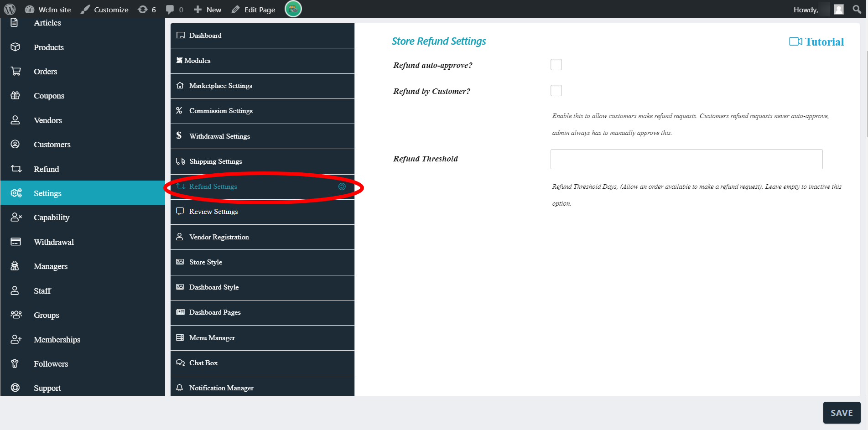
Task: Open Withdrawal Settings via the dollar icon
Action: (179, 136)
